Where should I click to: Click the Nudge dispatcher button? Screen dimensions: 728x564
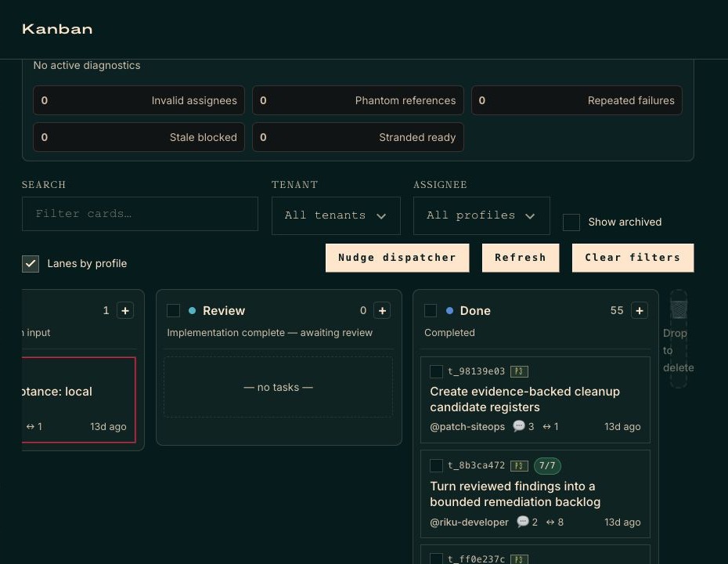[397, 258]
